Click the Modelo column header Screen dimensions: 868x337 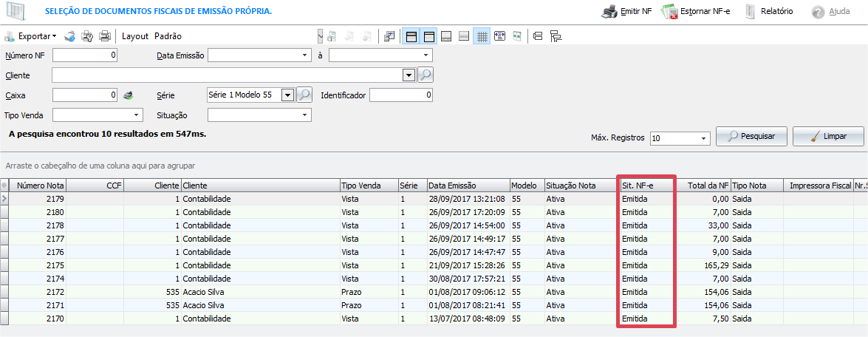pos(526,185)
